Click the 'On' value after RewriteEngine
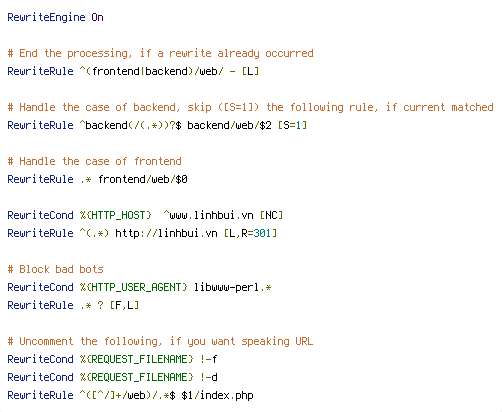The height and width of the screenshot is (412, 502). coord(97,17)
